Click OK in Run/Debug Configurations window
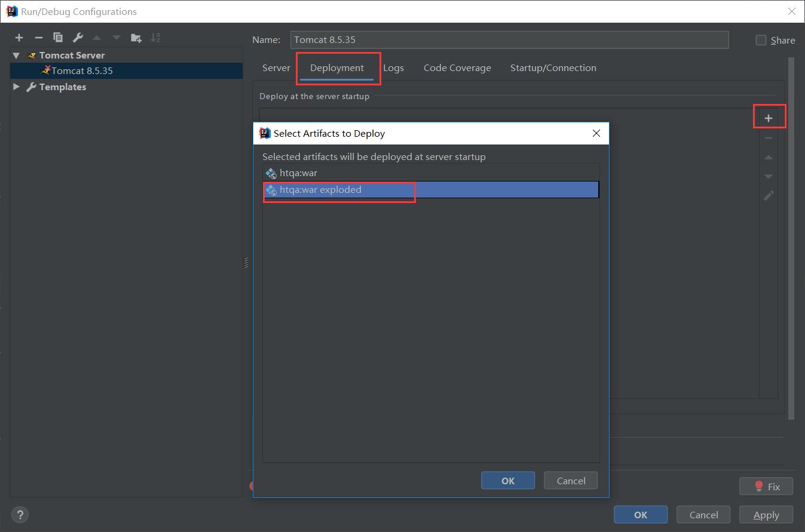The height and width of the screenshot is (532, 805). tap(641, 515)
